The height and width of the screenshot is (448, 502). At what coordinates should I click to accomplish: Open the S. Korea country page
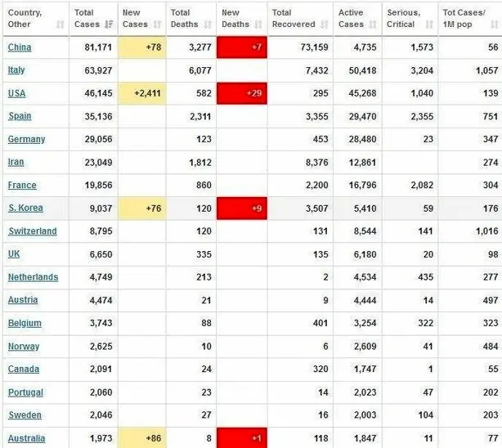point(25,208)
